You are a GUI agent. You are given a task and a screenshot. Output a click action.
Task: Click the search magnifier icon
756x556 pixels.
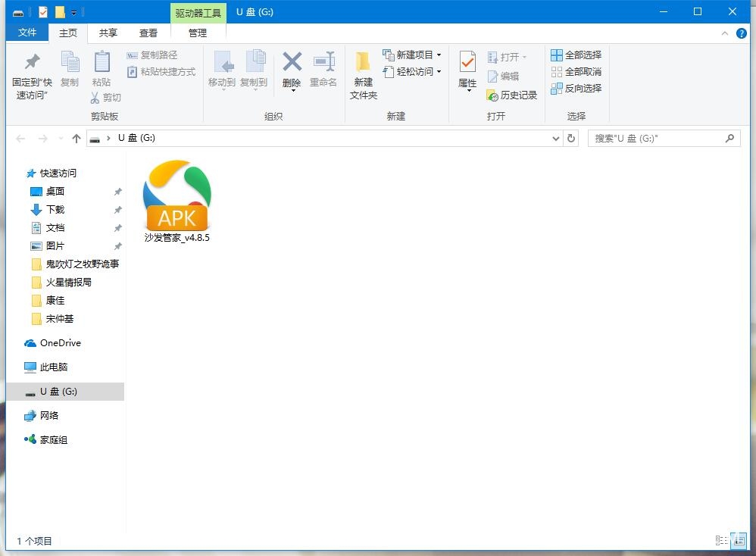[730, 139]
